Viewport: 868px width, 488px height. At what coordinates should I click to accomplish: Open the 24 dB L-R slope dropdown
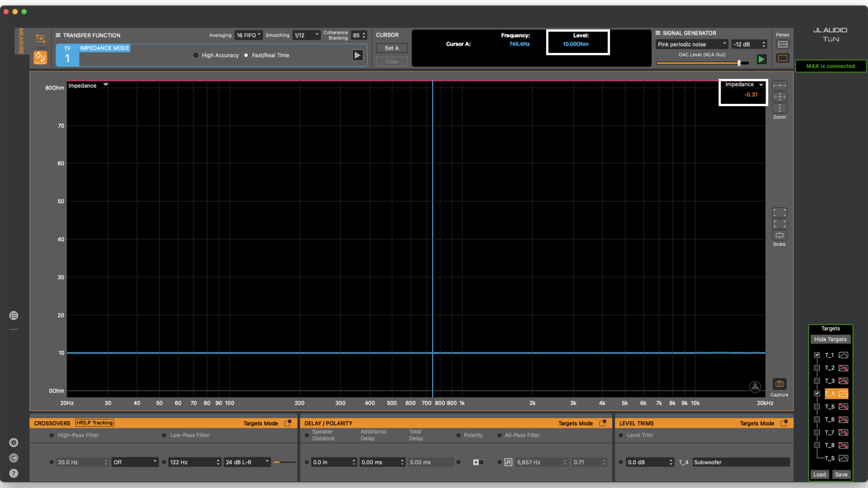[x=247, y=462]
